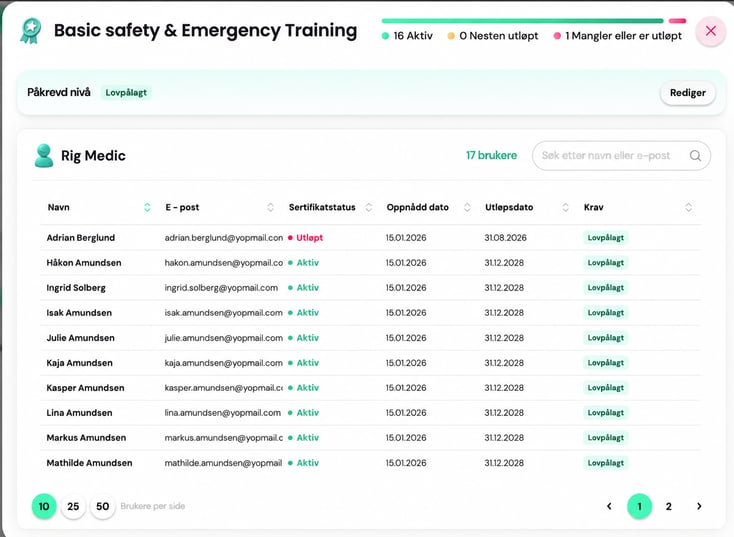Click Lovpålagt tag in Isak Amundsen row
The width and height of the screenshot is (734, 537).
[606, 313]
